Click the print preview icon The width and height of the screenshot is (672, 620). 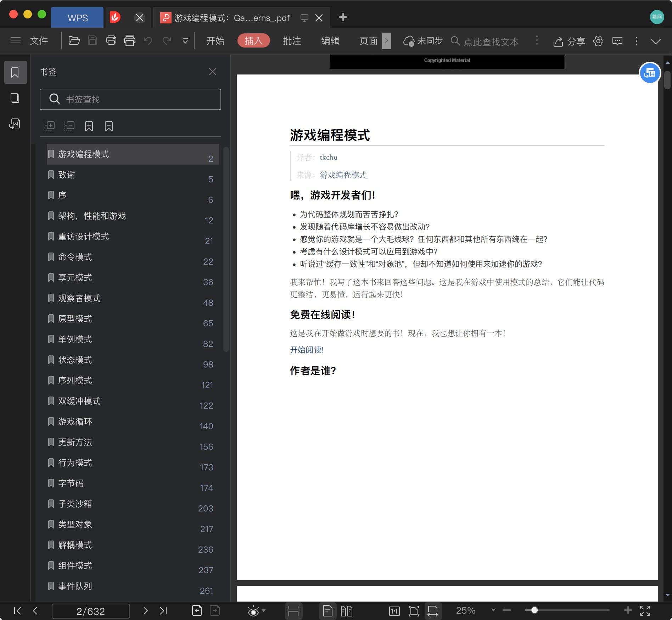[x=130, y=41]
